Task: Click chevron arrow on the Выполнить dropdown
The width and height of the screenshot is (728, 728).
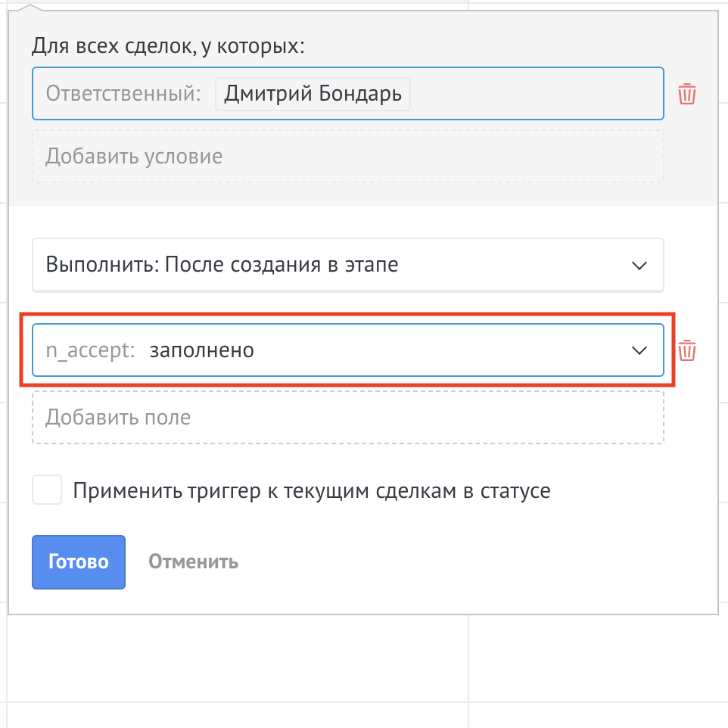Action: tap(639, 266)
